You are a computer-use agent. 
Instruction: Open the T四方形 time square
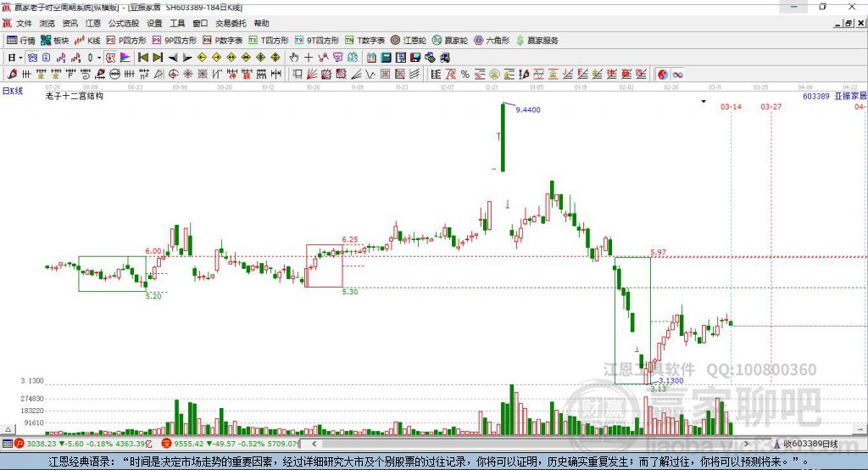click(269, 41)
